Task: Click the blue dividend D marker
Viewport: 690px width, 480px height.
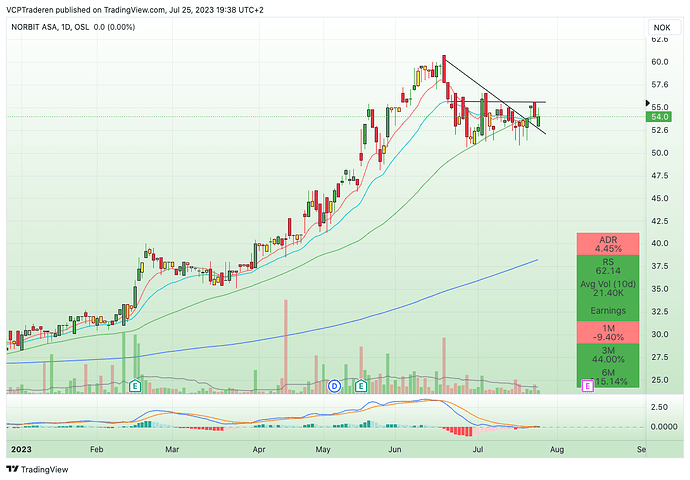Action: coord(335,386)
